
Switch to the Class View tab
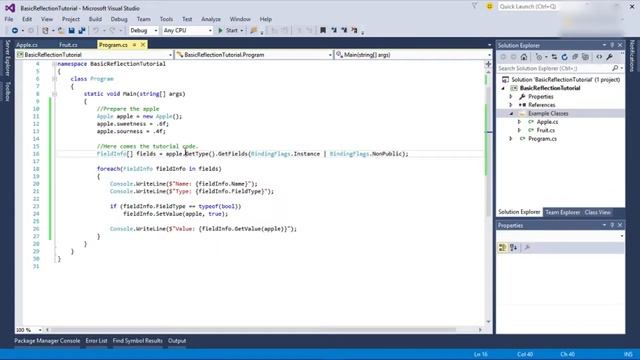598,212
